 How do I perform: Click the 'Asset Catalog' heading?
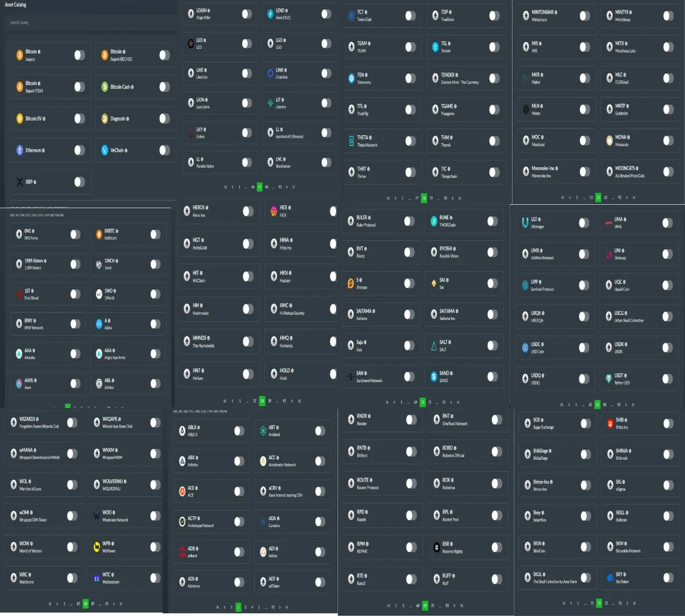pos(15,5)
